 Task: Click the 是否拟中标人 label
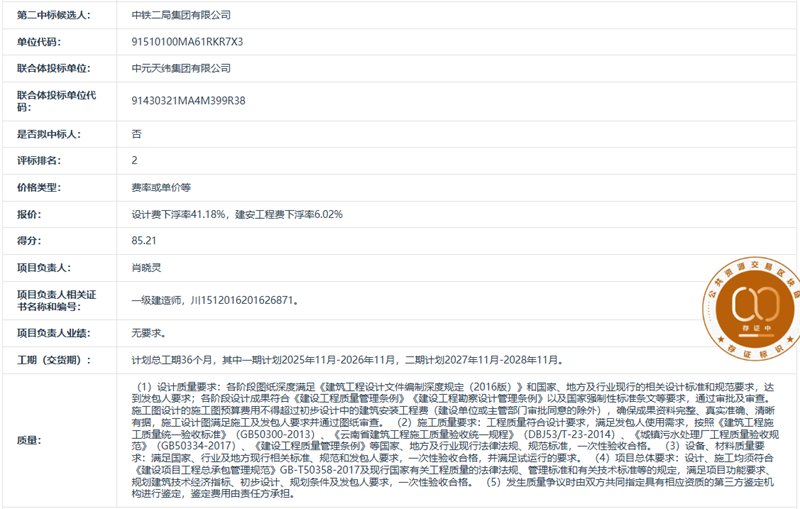click(x=49, y=134)
